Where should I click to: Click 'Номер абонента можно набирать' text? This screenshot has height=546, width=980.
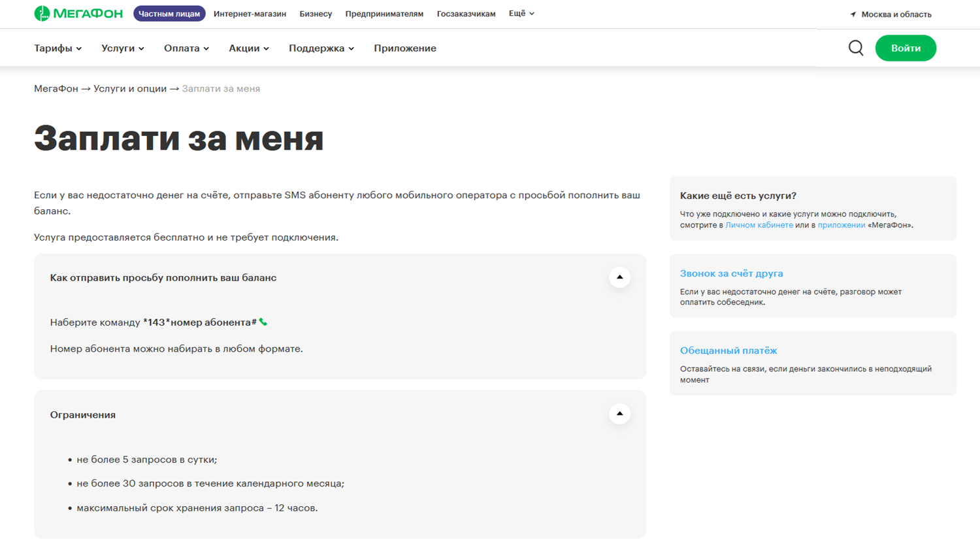tap(176, 349)
